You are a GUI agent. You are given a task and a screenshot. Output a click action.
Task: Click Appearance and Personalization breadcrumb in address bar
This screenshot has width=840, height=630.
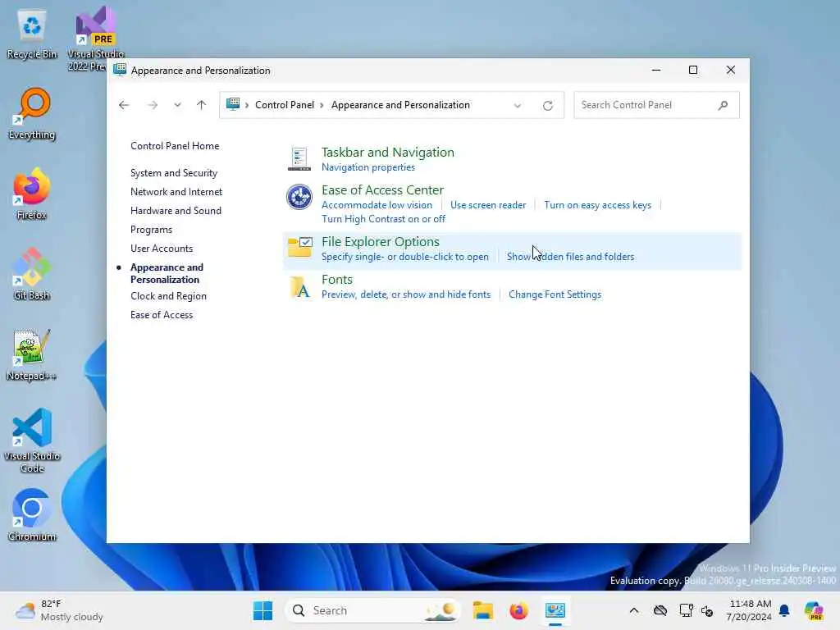point(400,105)
